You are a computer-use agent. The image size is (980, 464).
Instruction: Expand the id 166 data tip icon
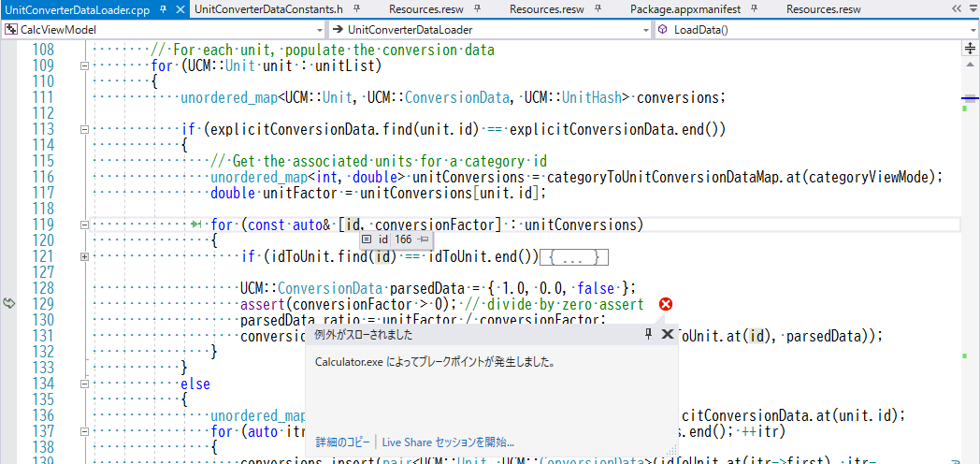367,239
